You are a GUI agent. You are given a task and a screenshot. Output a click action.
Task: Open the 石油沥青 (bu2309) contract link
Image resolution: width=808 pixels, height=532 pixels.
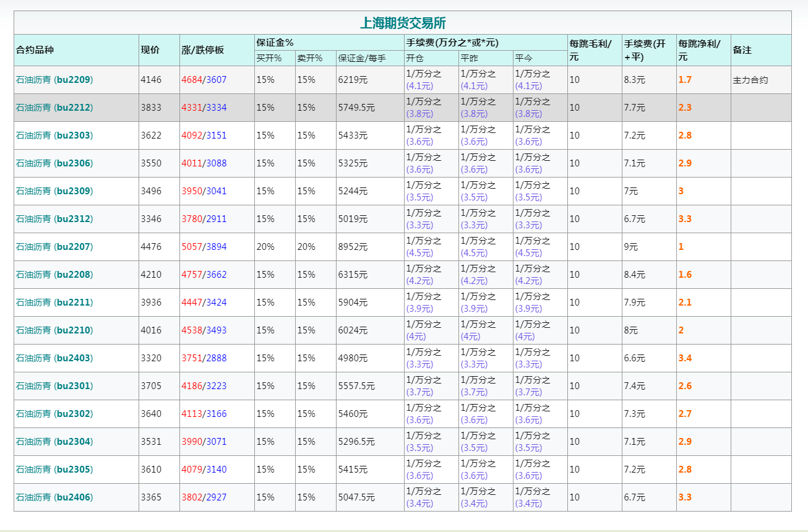coord(54,191)
